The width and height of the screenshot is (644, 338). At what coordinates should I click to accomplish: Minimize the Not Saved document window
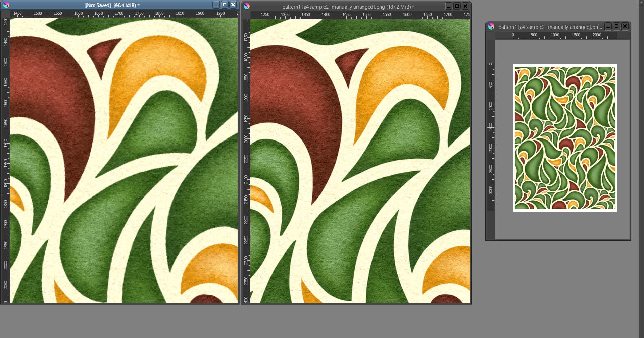point(216,5)
